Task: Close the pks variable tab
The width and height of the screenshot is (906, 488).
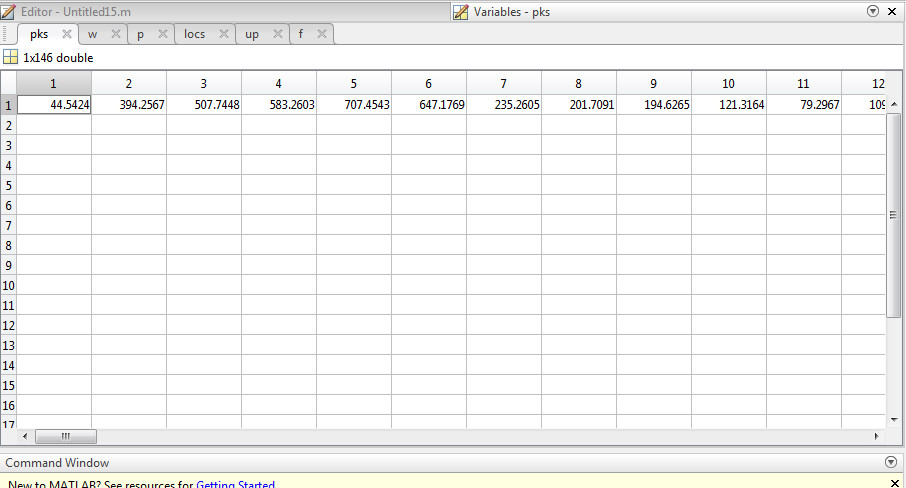Action: point(66,34)
